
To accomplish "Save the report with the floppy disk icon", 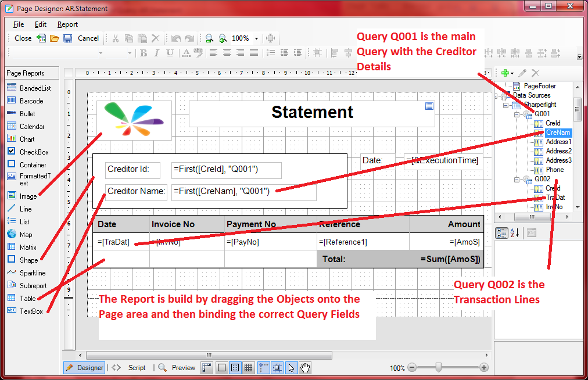I will [67, 38].
